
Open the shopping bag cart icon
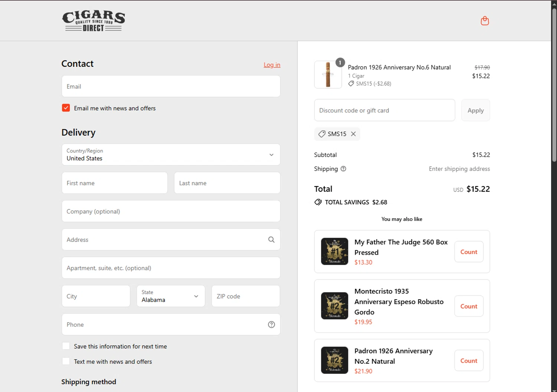click(x=485, y=21)
